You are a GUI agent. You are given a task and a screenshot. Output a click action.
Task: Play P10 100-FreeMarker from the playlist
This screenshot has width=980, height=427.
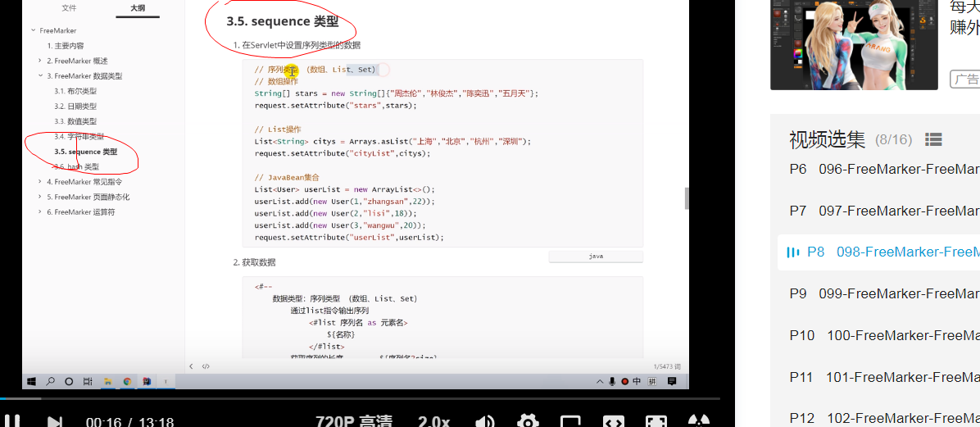point(884,335)
